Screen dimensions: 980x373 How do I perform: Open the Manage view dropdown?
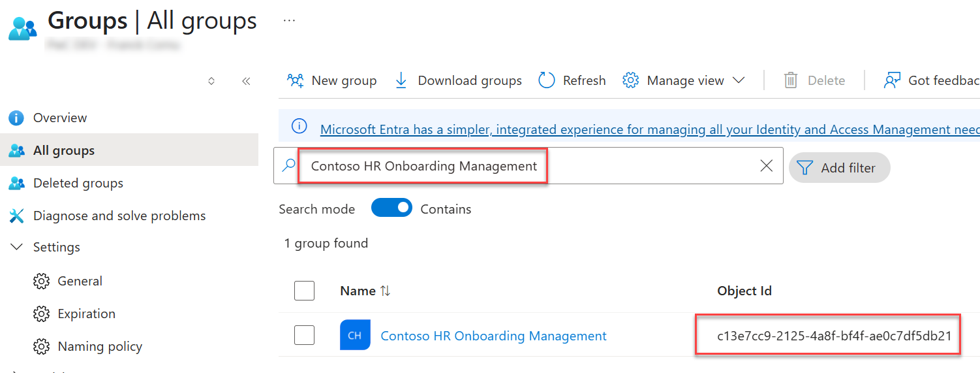683,80
